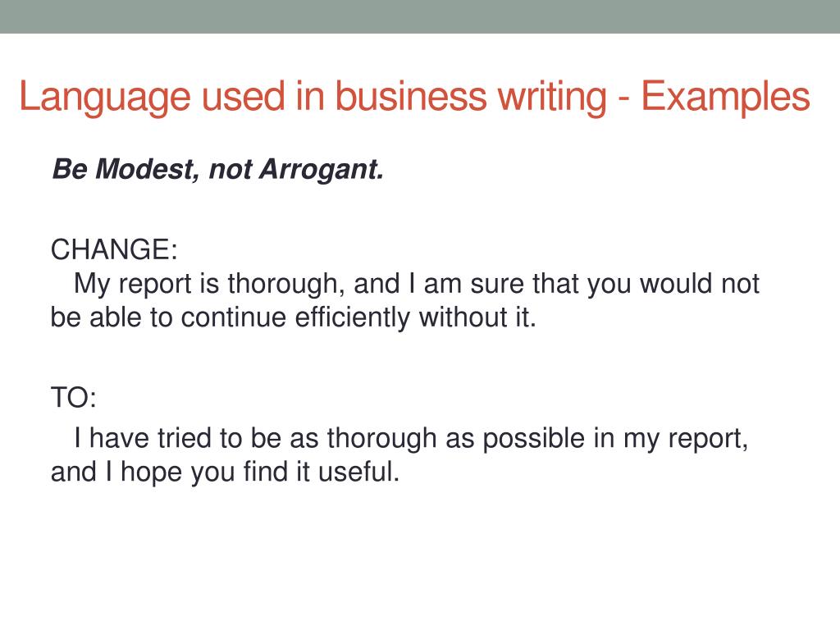Viewport: 840px width, 630px height.
Task: Click the word 'business' in the title
Action: point(411,96)
